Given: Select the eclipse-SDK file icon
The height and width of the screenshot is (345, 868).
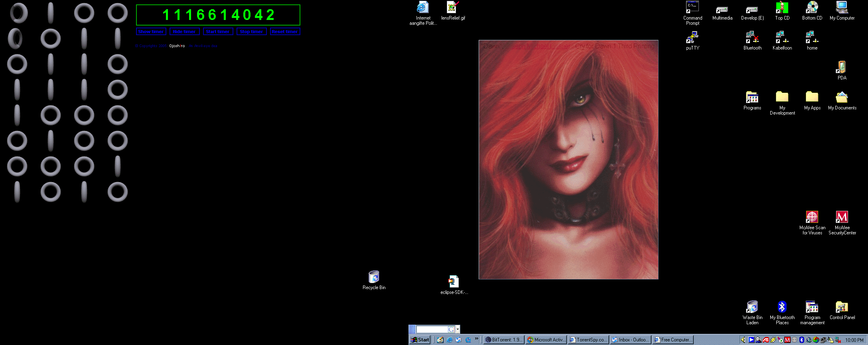Looking at the screenshot, I should [454, 285].
